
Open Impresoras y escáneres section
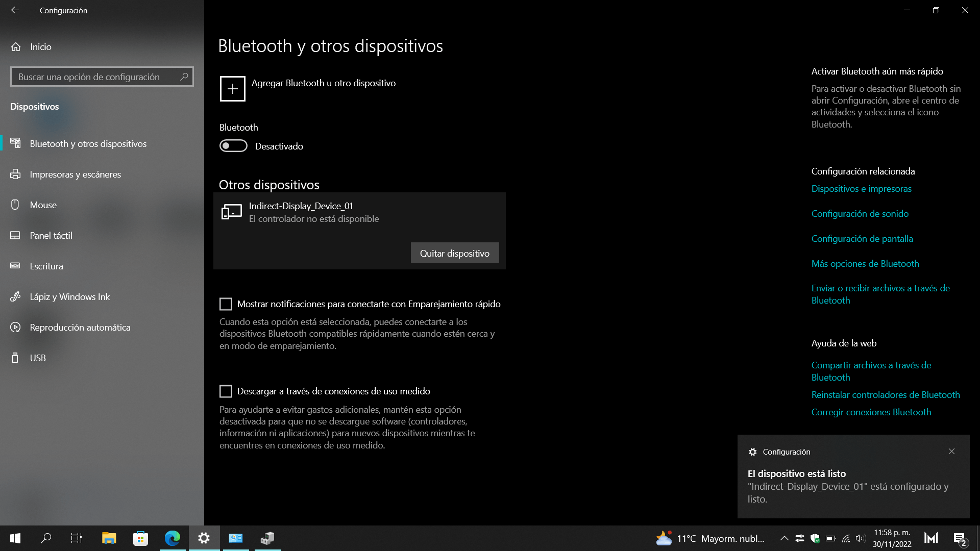pyautogui.click(x=75, y=174)
